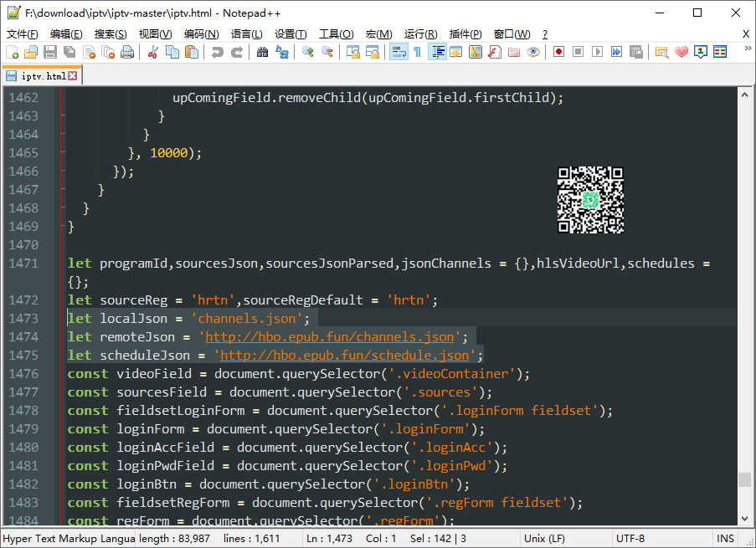Click the Print icon in toolbar
Viewport: 756px width, 548px height.
click(x=127, y=52)
